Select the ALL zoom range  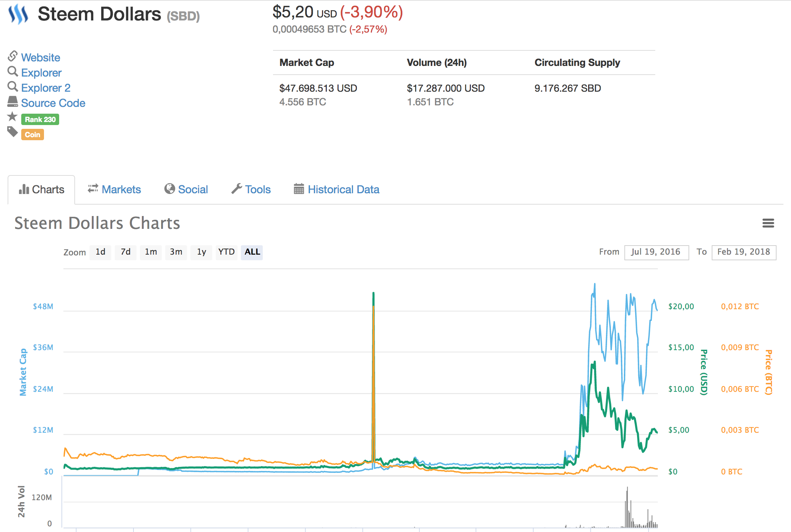[252, 252]
